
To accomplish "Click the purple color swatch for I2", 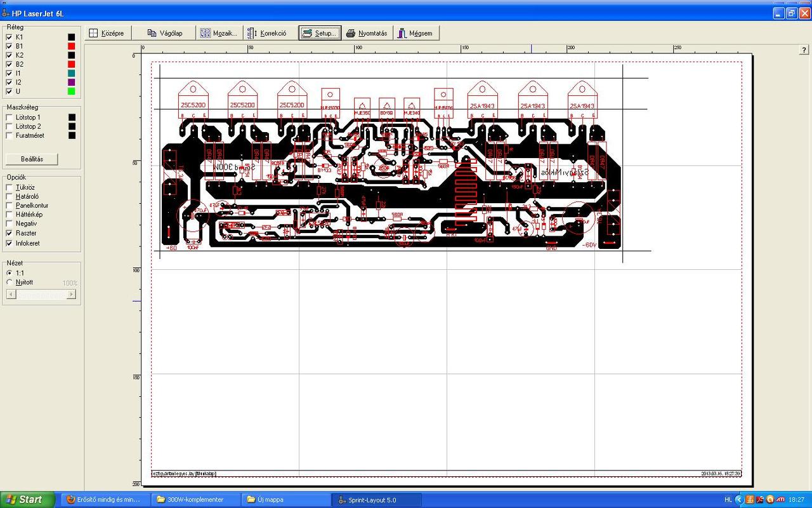I will click(72, 82).
